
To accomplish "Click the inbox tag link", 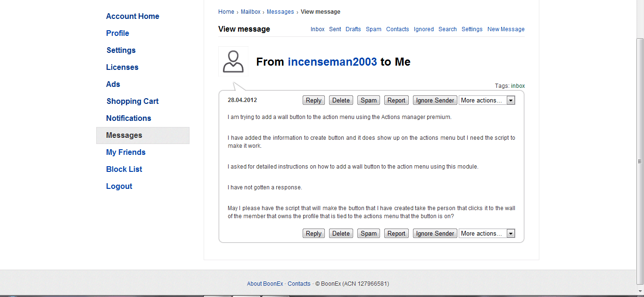I will click(518, 86).
